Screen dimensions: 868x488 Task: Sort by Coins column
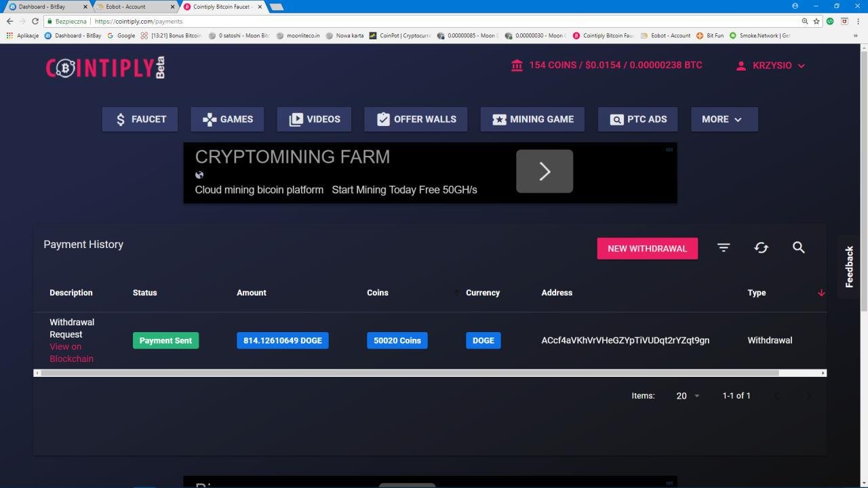[x=378, y=293]
